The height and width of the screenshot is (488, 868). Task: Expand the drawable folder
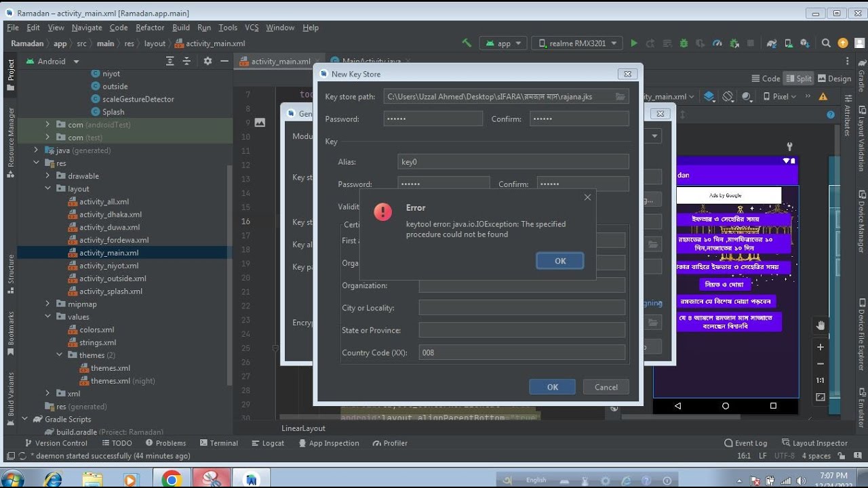(x=47, y=176)
